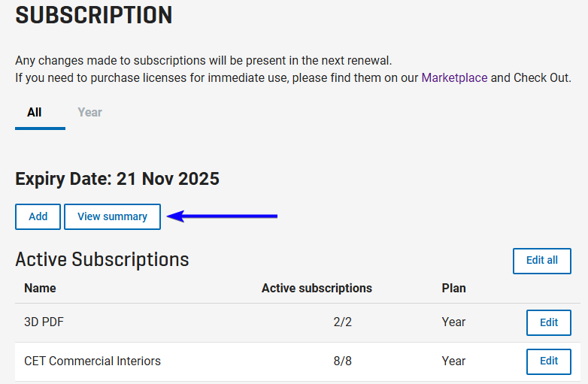
Task: Click the Plan column header
Action: [453, 288]
